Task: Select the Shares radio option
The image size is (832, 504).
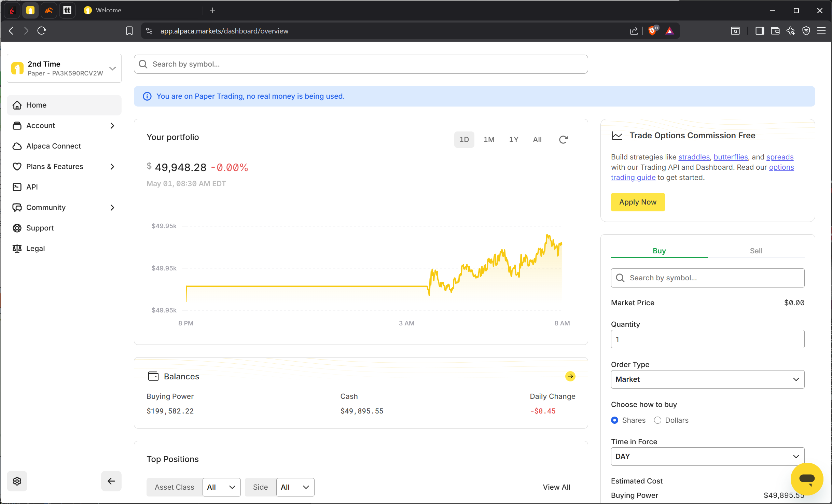Action: [x=614, y=420]
